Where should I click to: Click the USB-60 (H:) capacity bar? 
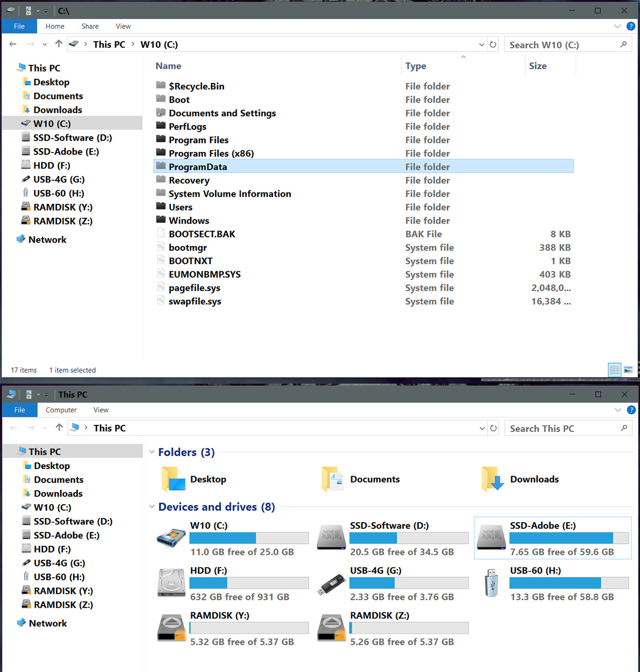click(x=569, y=583)
